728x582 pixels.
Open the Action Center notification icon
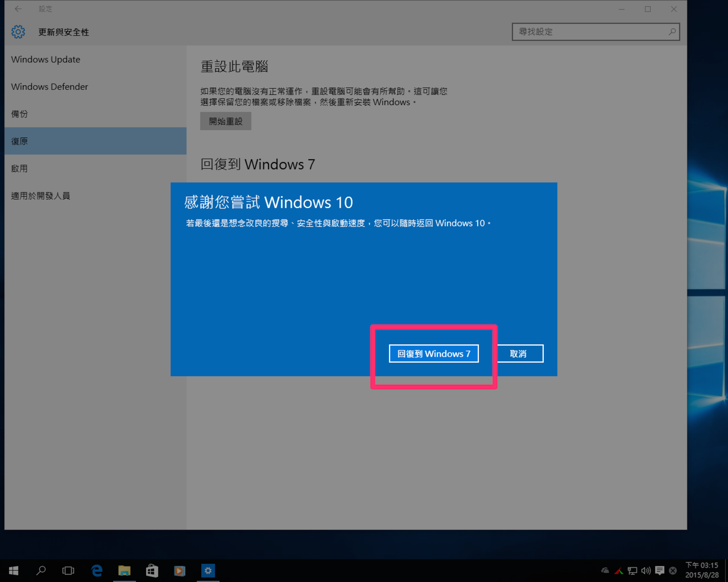click(660, 571)
